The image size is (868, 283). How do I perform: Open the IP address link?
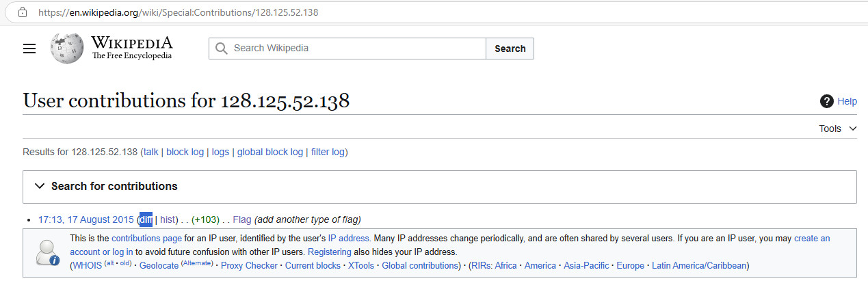click(349, 239)
